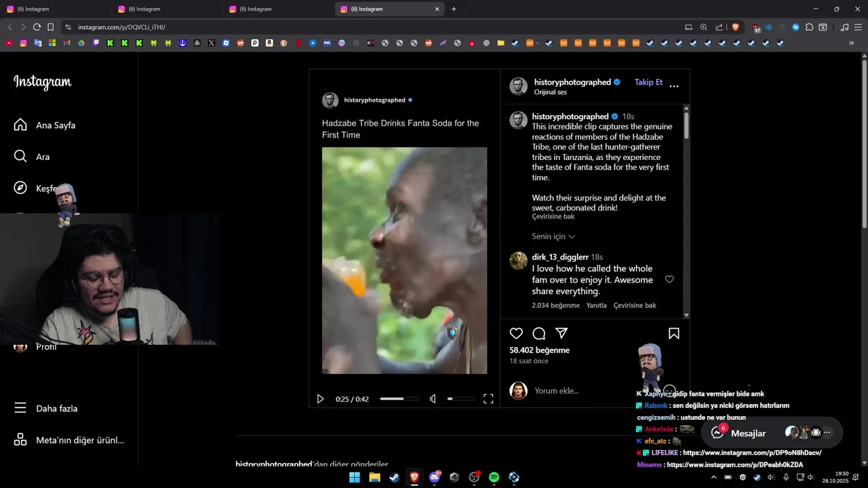The height and width of the screenshot is (488, 868).
Task: Like the post with the heart icon
Action: (x=516, y=333)
